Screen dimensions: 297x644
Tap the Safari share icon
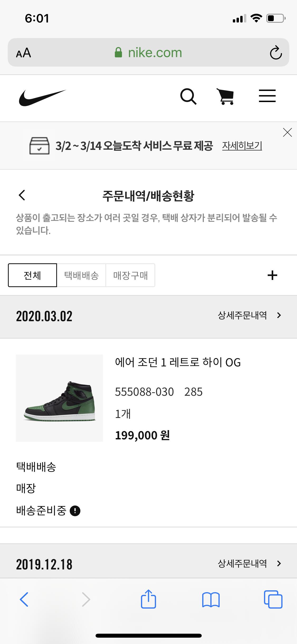148,599
